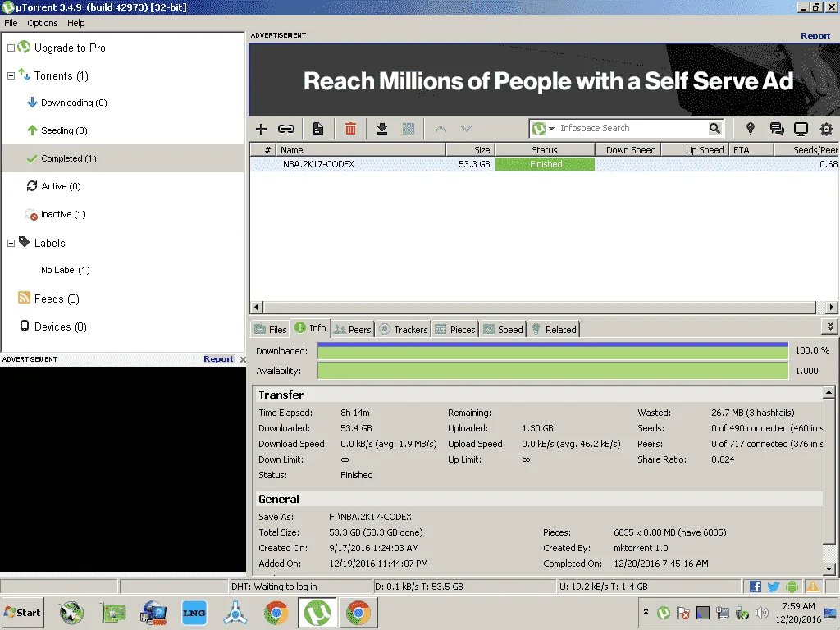Expand the Upgrade to Pro tree node

coord(11,48)
